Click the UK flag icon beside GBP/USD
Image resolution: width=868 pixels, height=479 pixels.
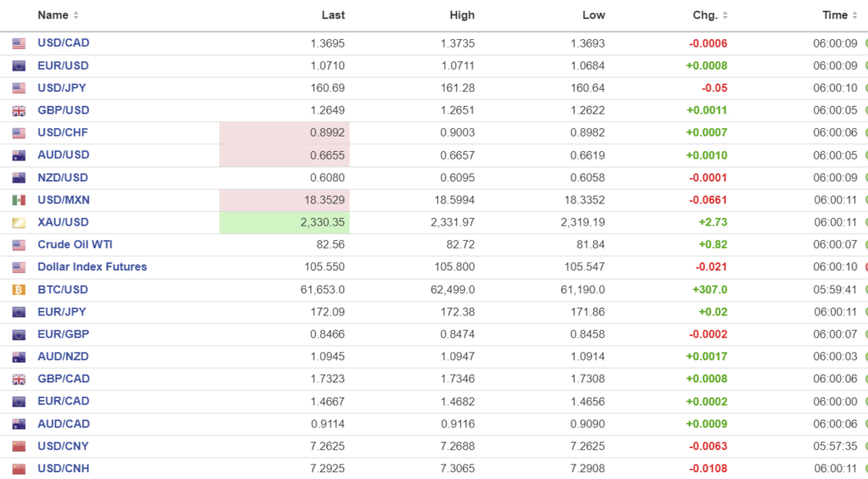19,111
